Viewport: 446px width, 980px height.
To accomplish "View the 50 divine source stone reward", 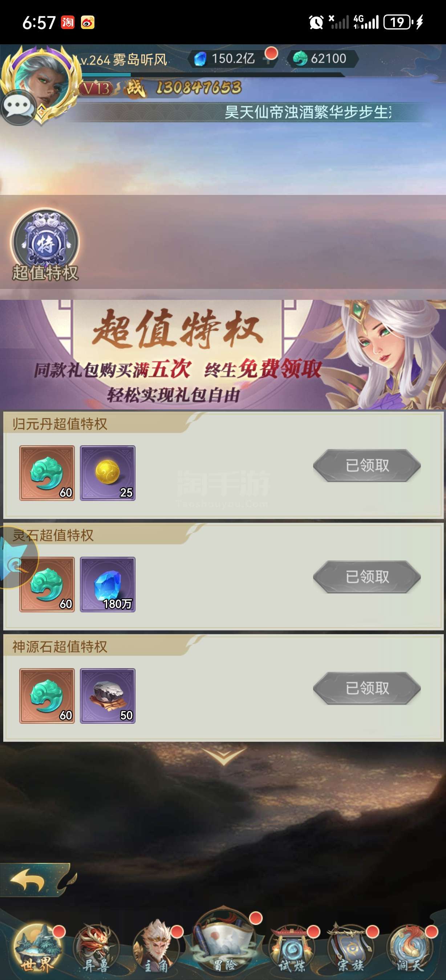I will coord(108,696).
